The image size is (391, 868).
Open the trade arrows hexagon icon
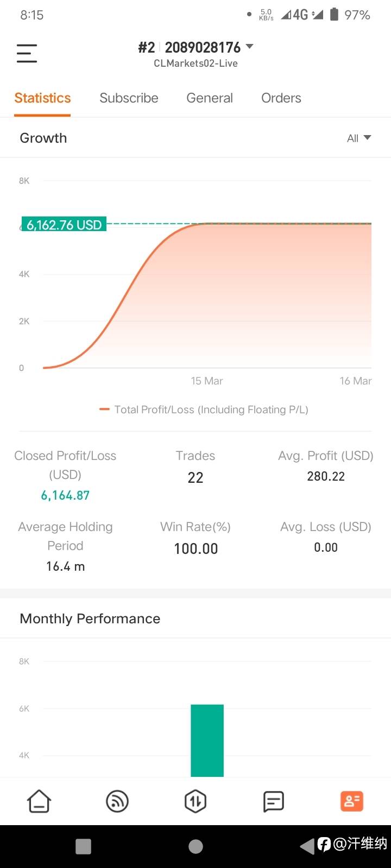pos(195,801)
